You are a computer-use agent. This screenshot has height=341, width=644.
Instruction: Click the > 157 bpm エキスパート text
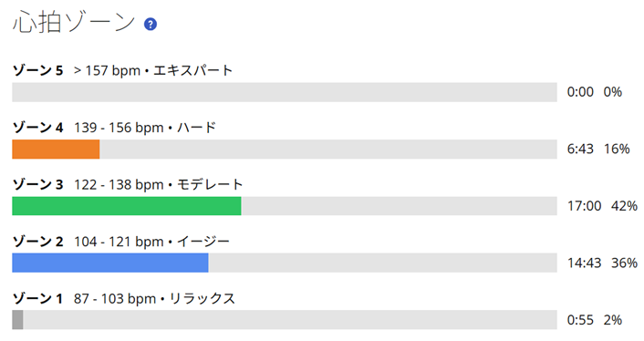pos(153,70)
